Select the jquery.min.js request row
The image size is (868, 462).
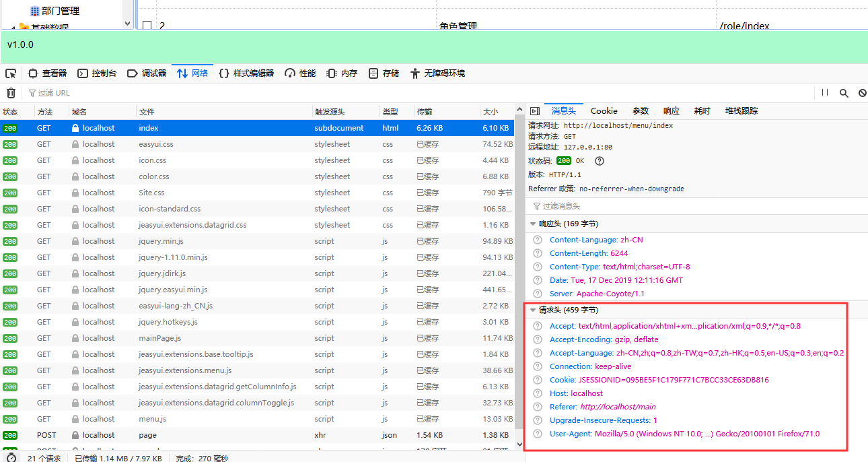pos(257,241)
